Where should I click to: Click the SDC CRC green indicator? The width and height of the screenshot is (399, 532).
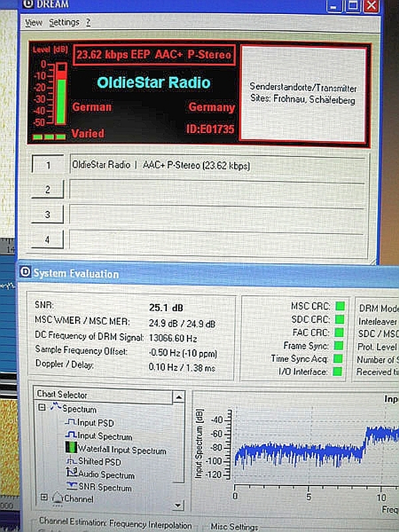[x=340, y=319]
